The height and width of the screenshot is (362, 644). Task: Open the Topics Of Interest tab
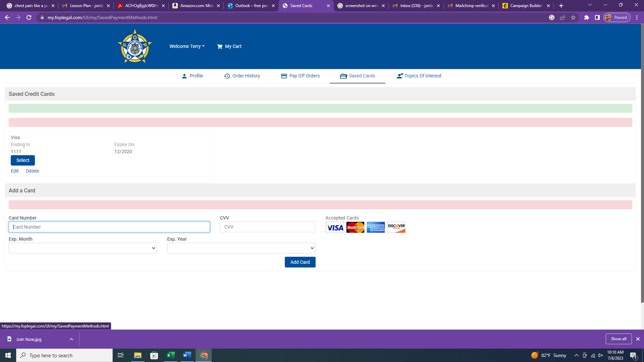pyautogui.click(x=419, y=76)
